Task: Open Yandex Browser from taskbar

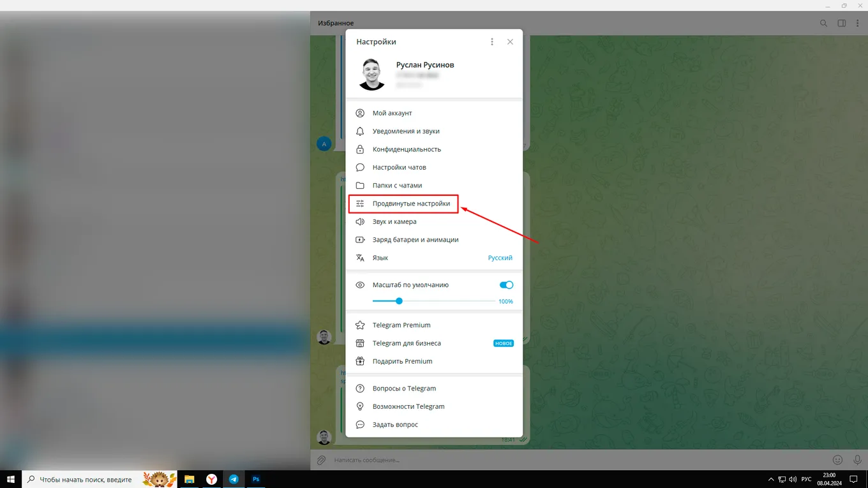Action: tap(211, 479)
